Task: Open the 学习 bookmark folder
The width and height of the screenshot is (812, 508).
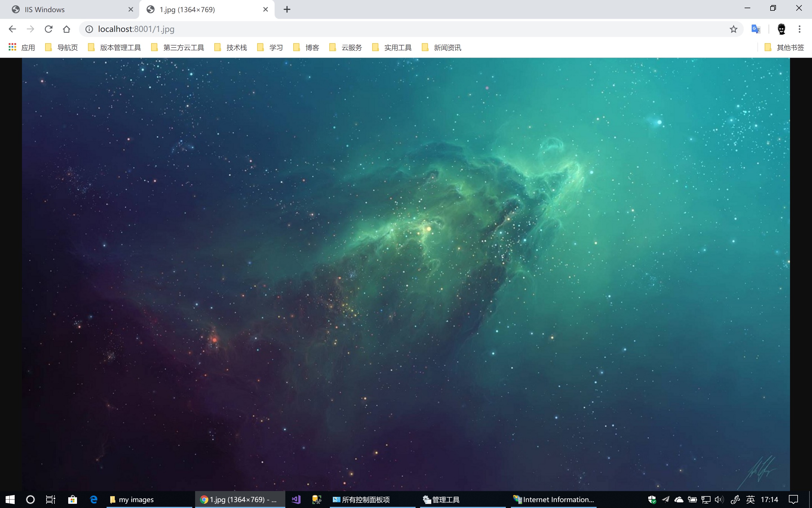Action: click(x=270, y=47)
